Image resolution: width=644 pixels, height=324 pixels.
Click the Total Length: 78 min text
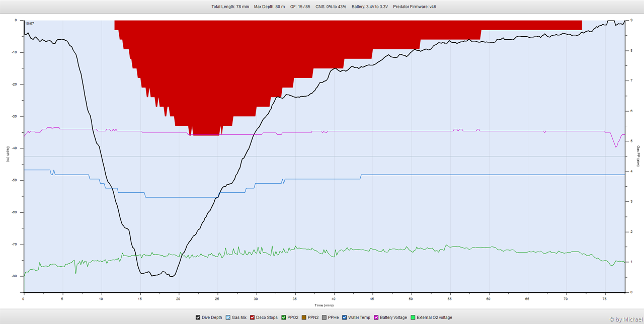pos(230,7)
